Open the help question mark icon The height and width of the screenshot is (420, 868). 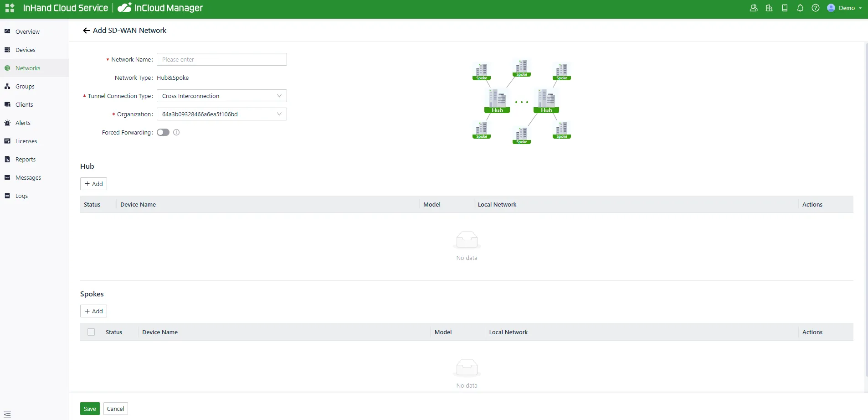(816, 8)
